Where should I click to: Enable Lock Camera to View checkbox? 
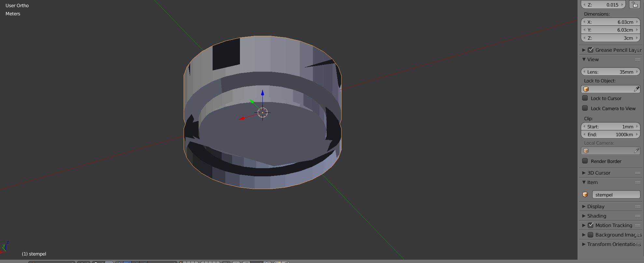coord(585,108)
